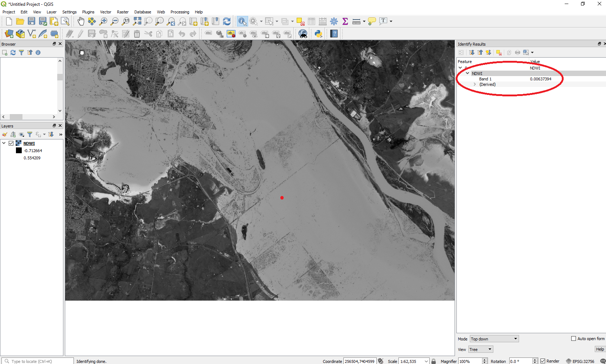
Task: Enable the Auto open form checkbox
Action: pyautogui.click(x=573, y=339)
